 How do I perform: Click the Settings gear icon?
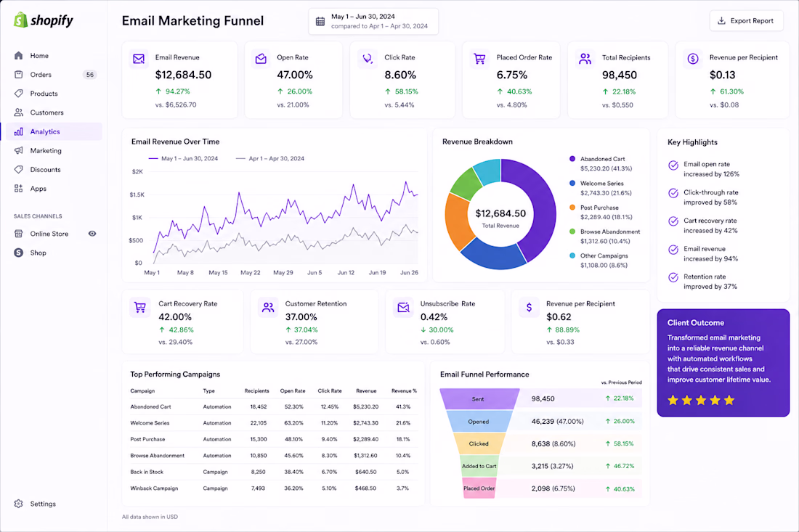(x=18, y=504)
